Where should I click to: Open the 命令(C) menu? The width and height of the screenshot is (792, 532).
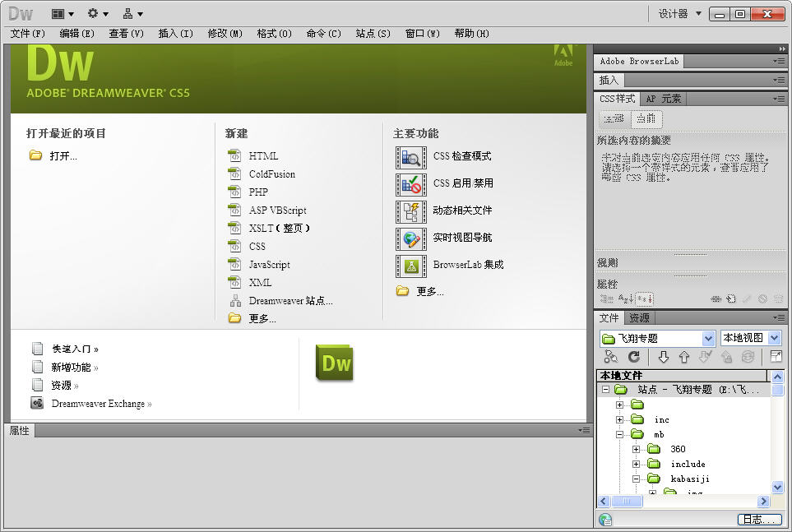coord(324,34)
